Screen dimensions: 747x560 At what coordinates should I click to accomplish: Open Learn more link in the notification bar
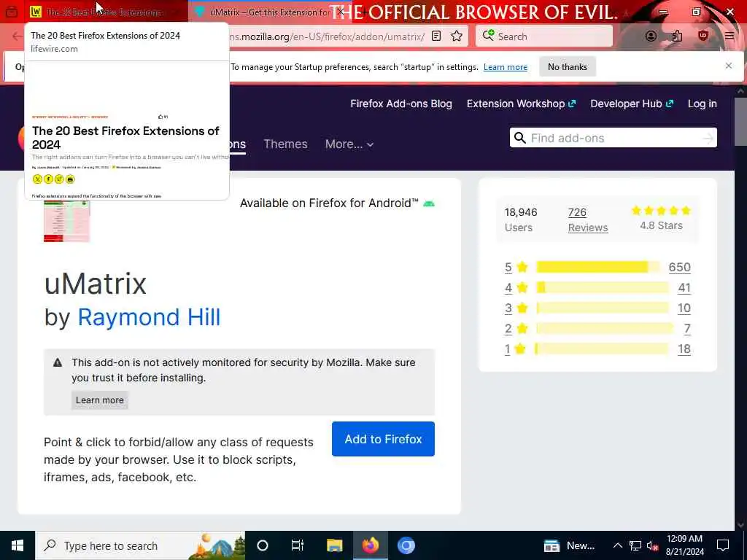(x=506, y=66)
